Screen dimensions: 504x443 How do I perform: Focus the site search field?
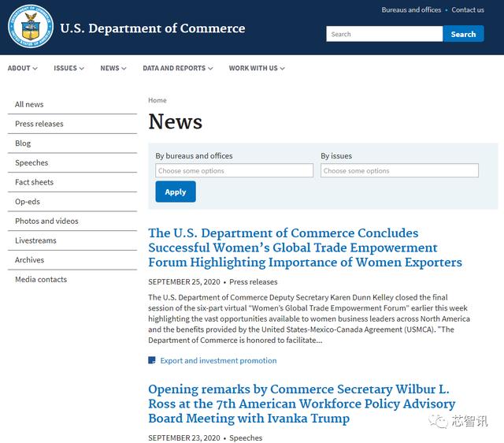click(384, 34)
